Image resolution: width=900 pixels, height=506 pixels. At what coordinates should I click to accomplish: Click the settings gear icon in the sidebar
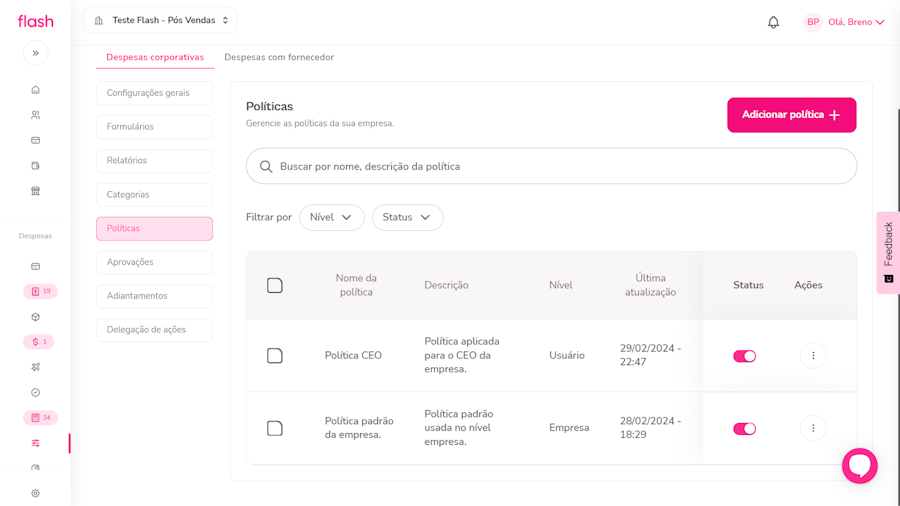tap(35, 493)
